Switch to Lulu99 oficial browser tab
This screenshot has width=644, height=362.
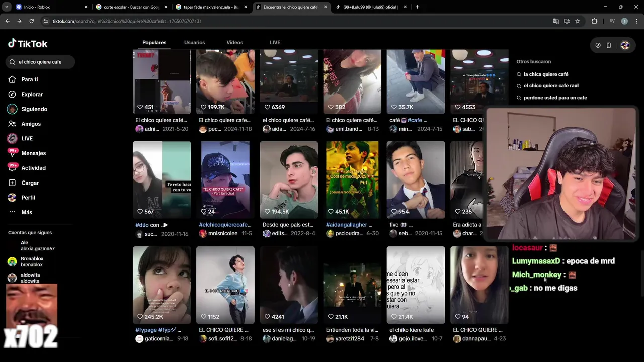(370, 7)
